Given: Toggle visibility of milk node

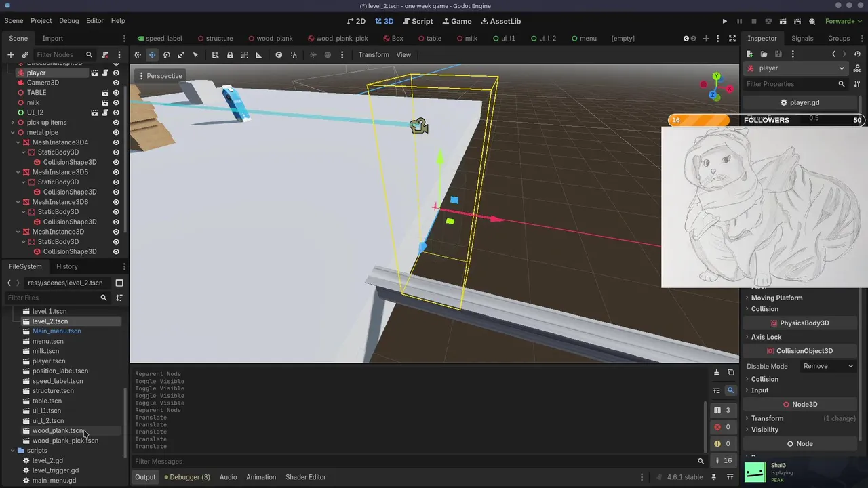Looking at the screenshot, I should (x=116, y=102).
